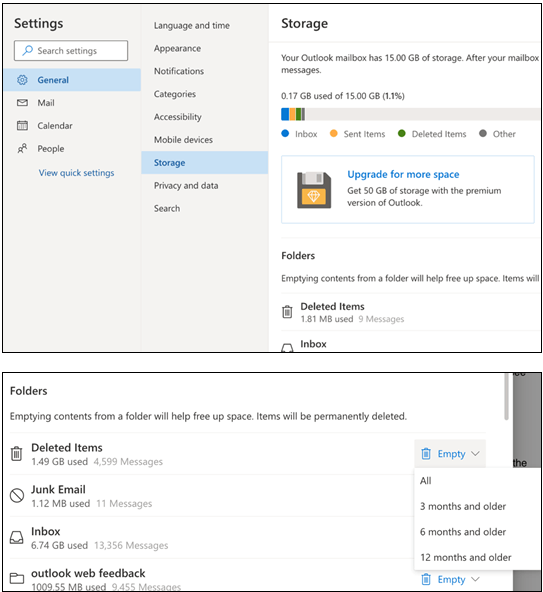The image size is (543, 592).
Task: Click the outlook web feedback folder icon
Action: (17, 578)
